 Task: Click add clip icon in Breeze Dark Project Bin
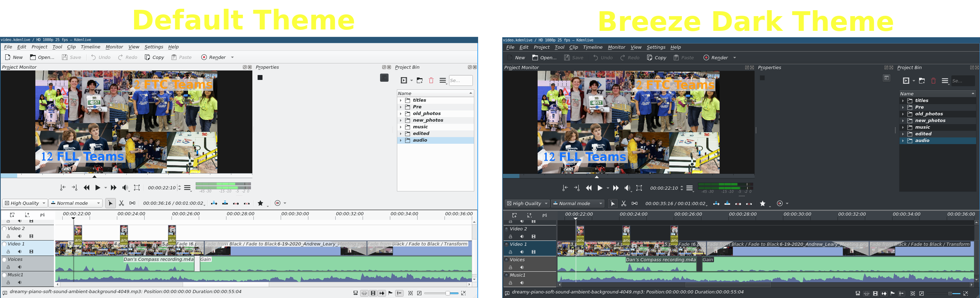[906, 81]
